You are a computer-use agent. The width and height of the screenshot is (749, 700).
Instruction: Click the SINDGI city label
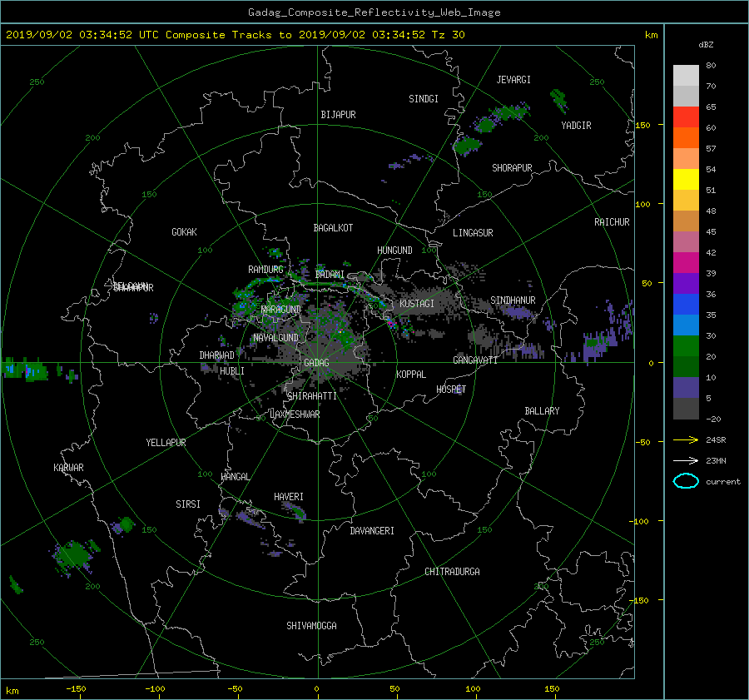point(424,99)
